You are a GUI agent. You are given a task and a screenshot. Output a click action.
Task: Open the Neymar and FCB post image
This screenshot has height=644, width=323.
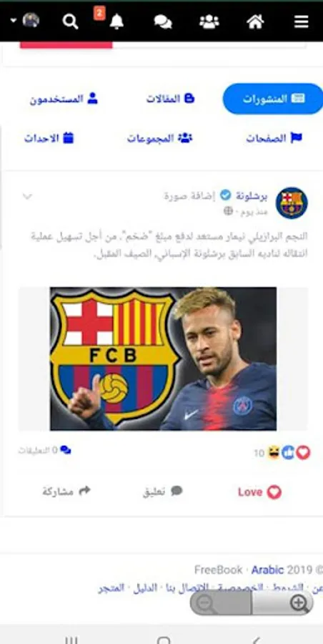[x=163, y=358]
